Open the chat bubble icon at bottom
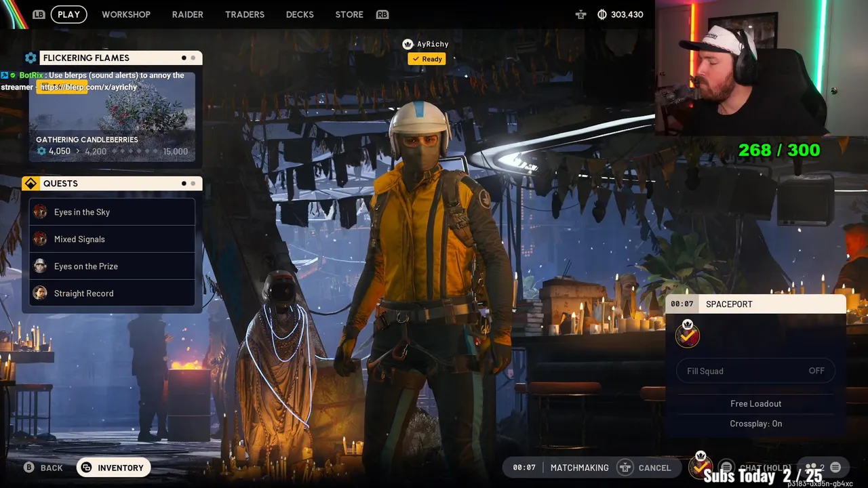 click(x=726, y=468)
